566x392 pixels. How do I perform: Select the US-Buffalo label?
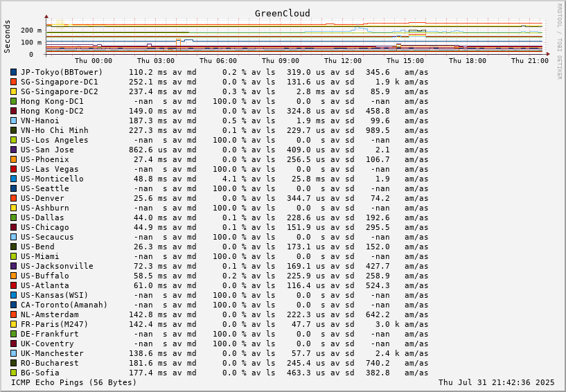45,276
